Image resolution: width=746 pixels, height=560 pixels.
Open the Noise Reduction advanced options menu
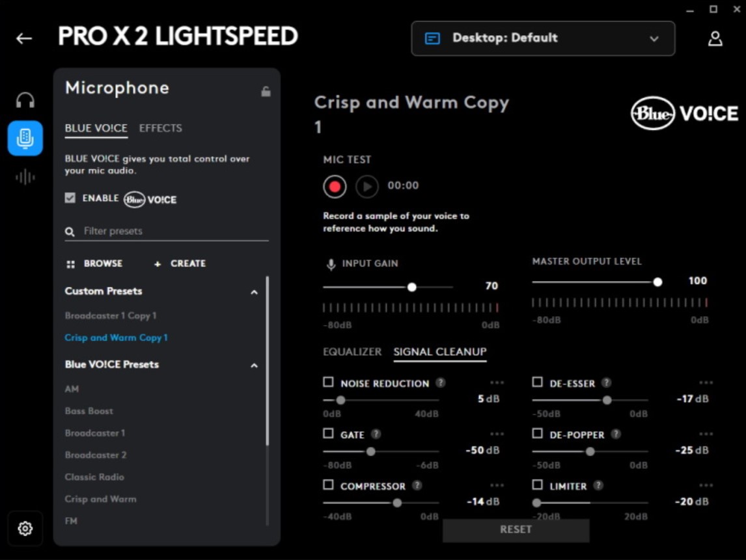(x=497, y=383)
